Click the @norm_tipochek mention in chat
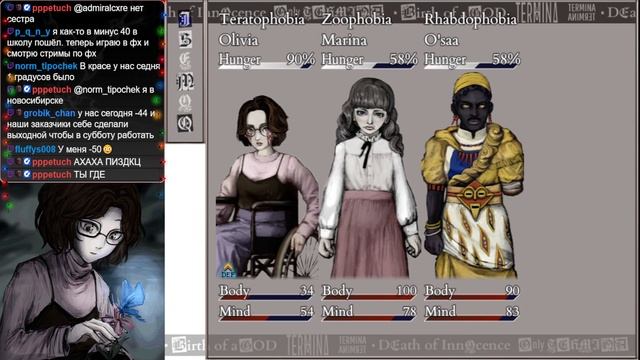640x360 pixels. pyautogui.click(x=107, y=90)
